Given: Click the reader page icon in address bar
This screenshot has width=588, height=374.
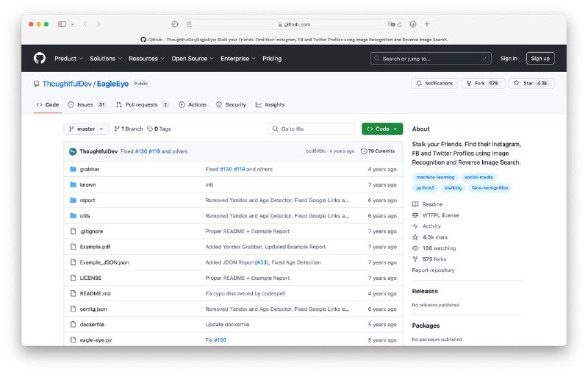Looking at the screenshot, I should coord(189,24).
